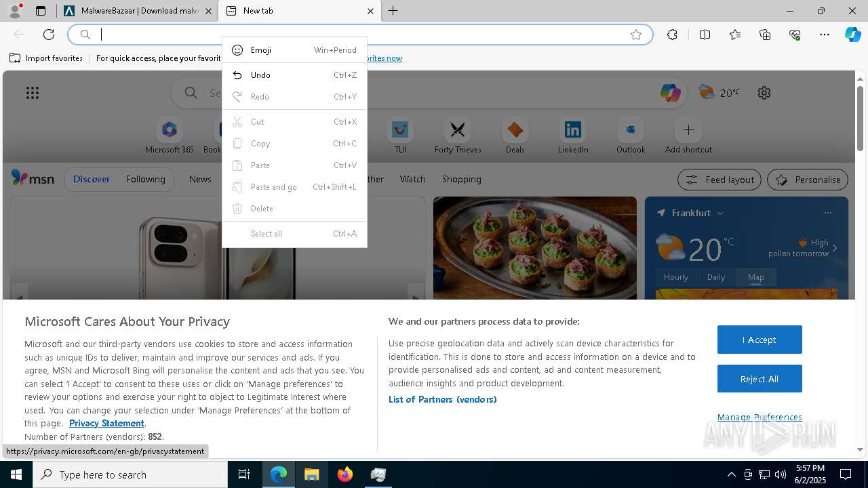Viewport: 868px width, 488px height.
Task: Open the Windows Start menu
Action: click(16, 474)
